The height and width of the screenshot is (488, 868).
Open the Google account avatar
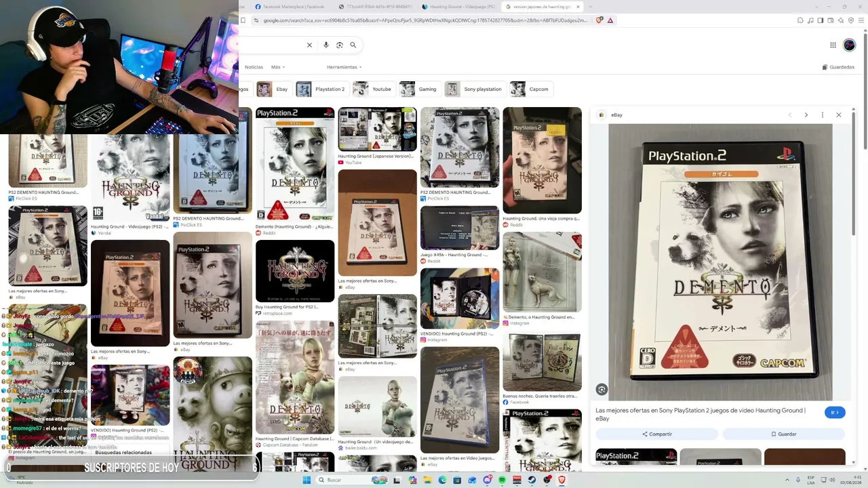tap(849, 45)
